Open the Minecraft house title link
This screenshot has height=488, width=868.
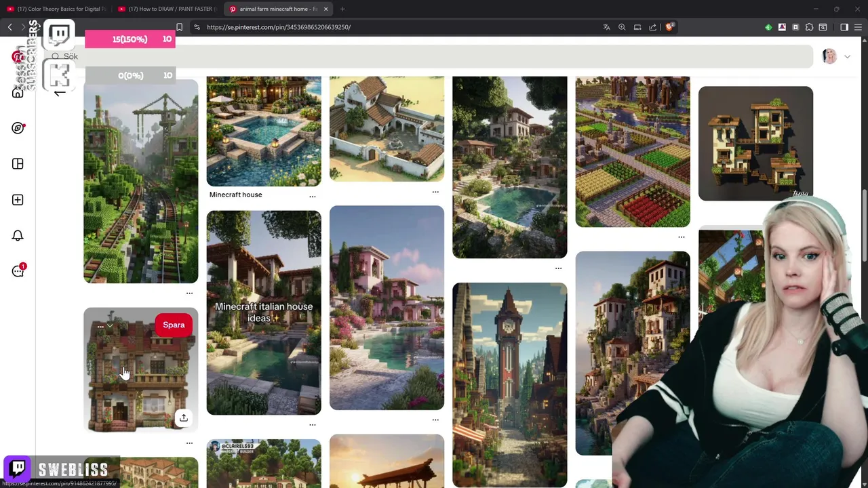tap(235, 195)
